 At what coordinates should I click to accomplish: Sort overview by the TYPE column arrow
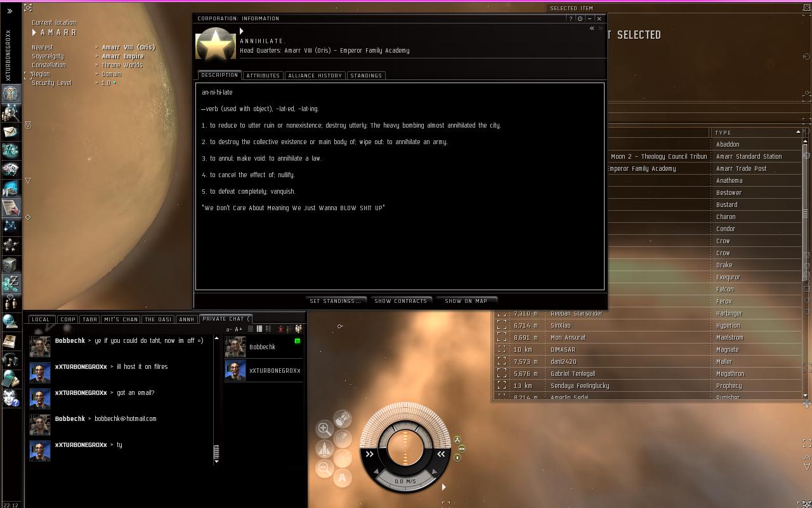[798, 132]
